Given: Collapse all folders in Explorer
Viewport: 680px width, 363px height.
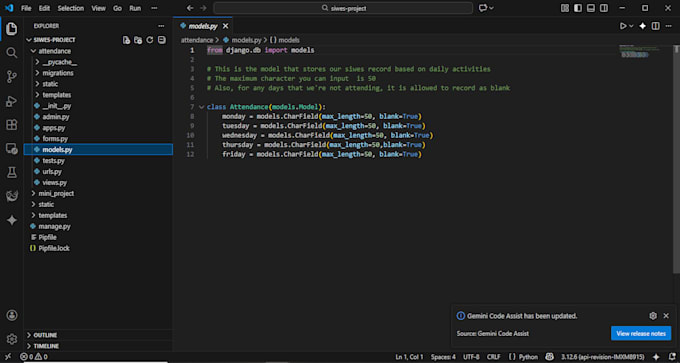Looking at the screenshot, I should pyautogui.click(x=161, y=40).
